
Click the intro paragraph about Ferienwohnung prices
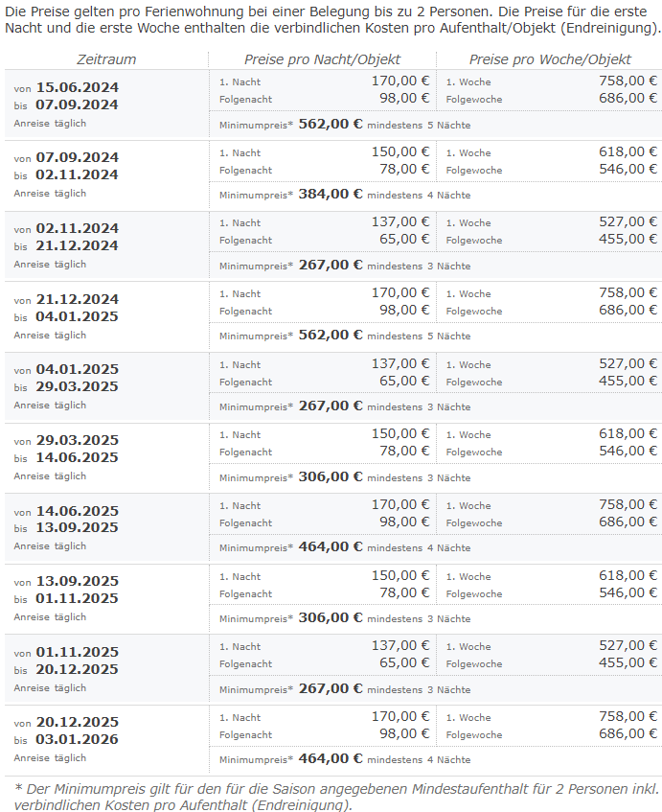pos(332,20)
